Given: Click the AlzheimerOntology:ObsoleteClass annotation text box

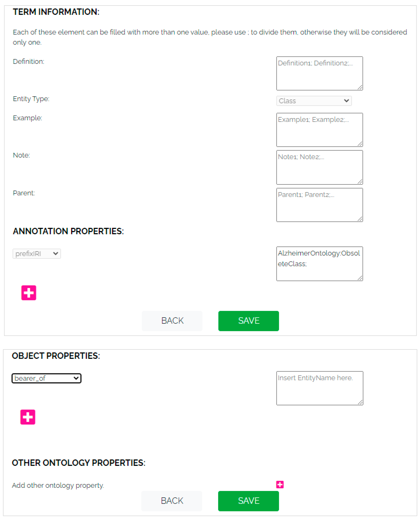Looking at the screenshot, I should 319,264.
